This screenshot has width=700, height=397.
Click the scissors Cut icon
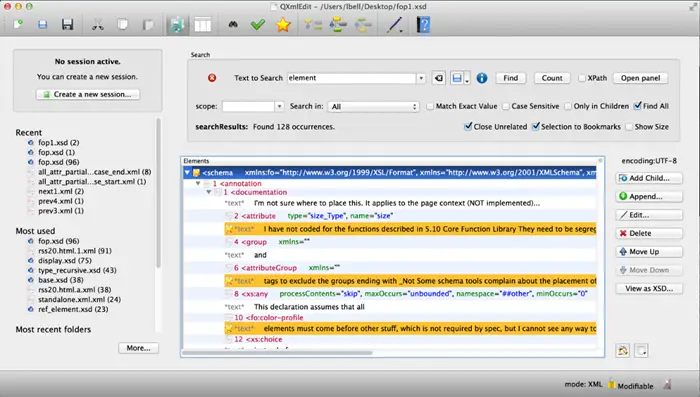click(x=97, y=25)
